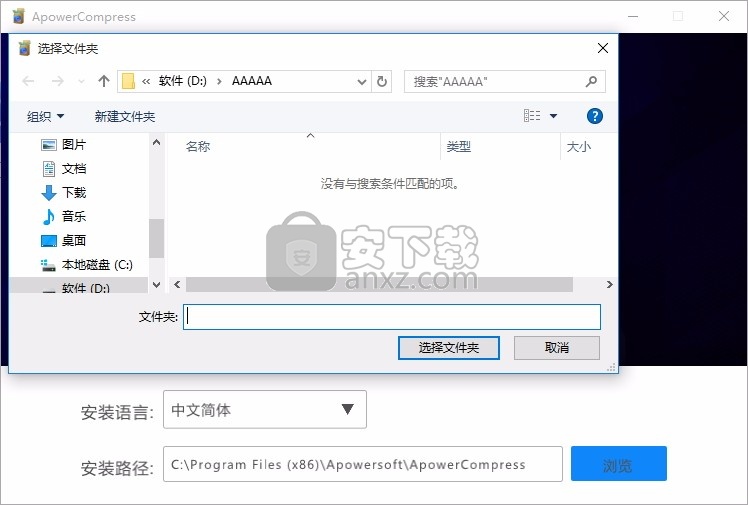
Task: Change the view layout icon
Action: pos(532,116)
